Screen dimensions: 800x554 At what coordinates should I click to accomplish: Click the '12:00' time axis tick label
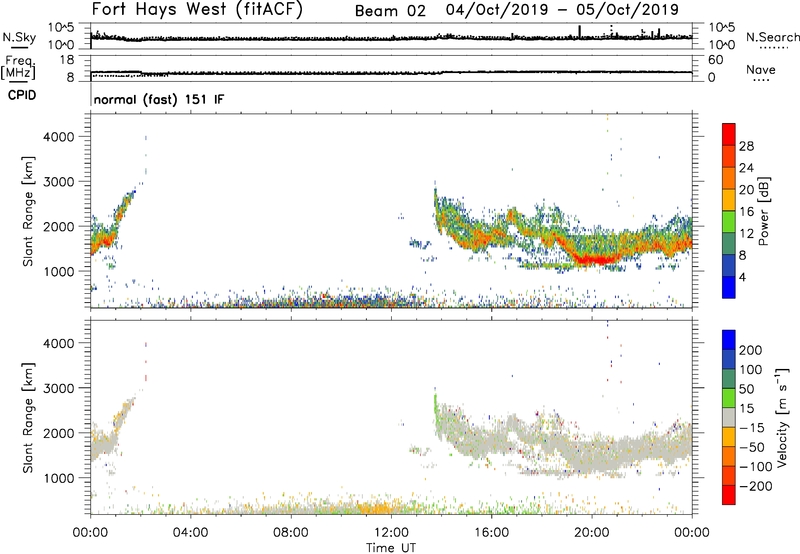(391, 533)
